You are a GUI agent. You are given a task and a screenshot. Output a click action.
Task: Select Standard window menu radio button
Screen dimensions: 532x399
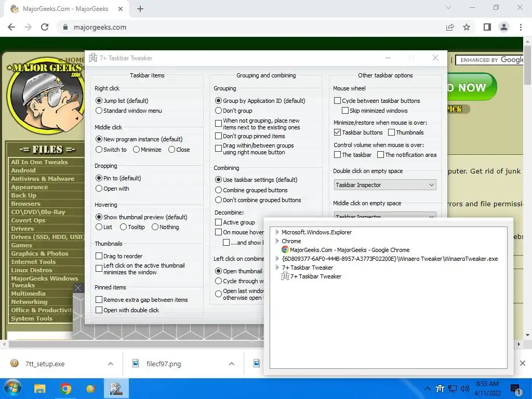99,111
